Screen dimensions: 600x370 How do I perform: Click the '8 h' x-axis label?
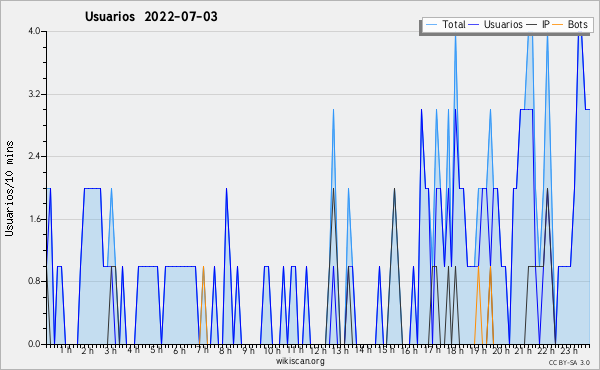[x=225, y=351]
